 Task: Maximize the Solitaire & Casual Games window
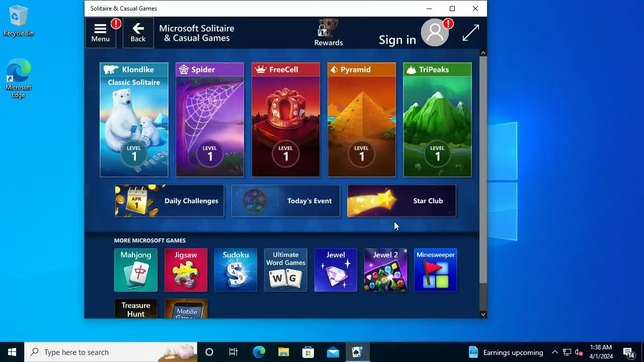452,9
